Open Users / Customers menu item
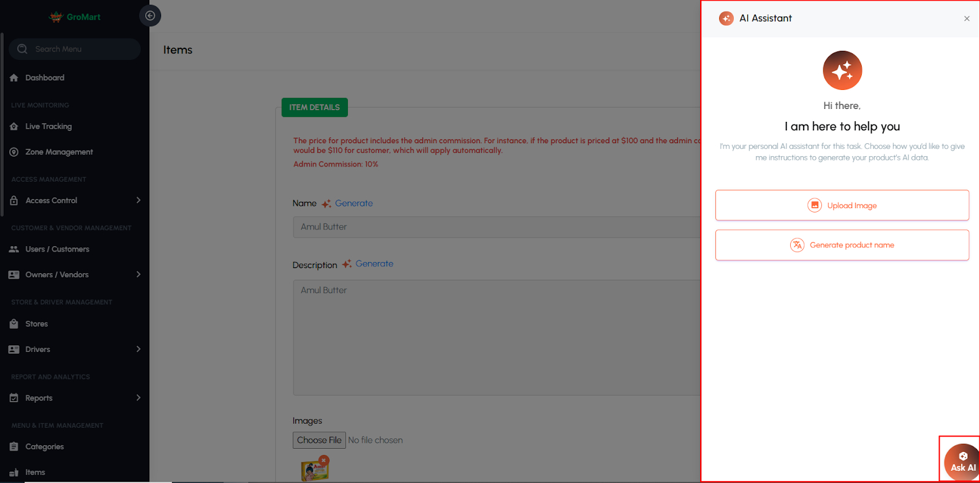This screenshot has height=483, width=980. pyautogui.click(x=57, y=249)
